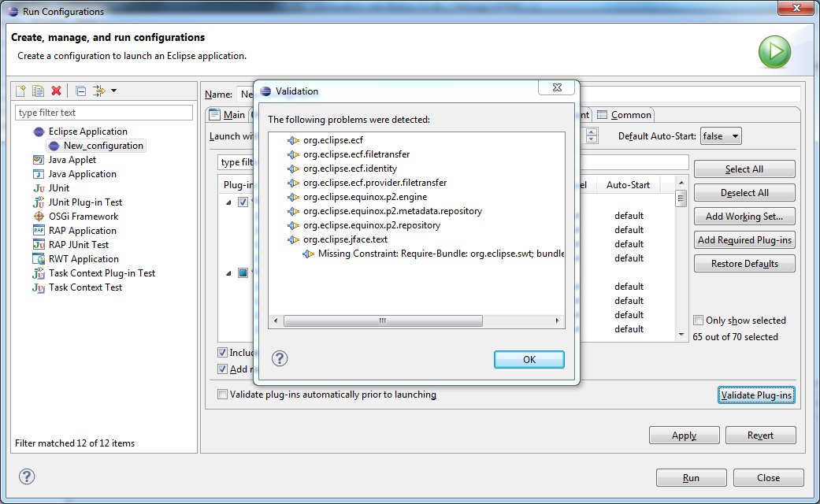Collapse the first plug-in group triangle
This screenshot has width=820, height=504.
[228, 202]
